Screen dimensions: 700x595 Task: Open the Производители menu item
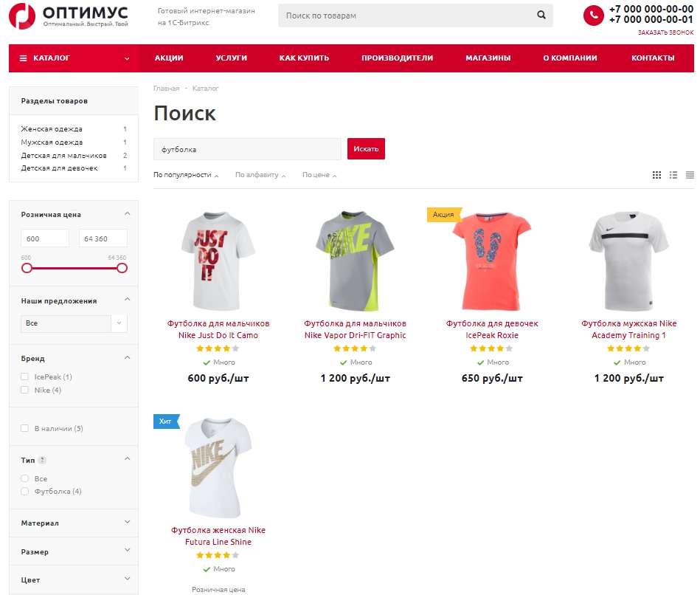click(398, 58)
